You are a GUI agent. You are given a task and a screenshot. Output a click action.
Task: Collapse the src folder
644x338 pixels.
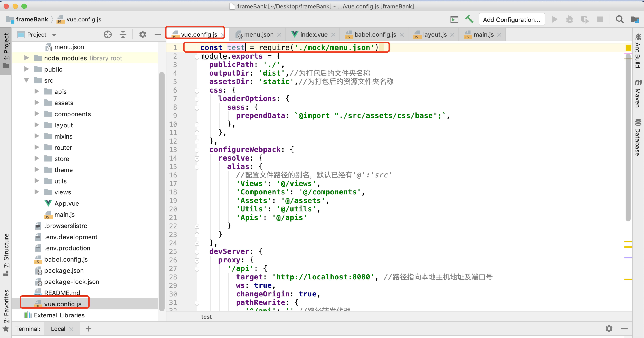[27, 80]
